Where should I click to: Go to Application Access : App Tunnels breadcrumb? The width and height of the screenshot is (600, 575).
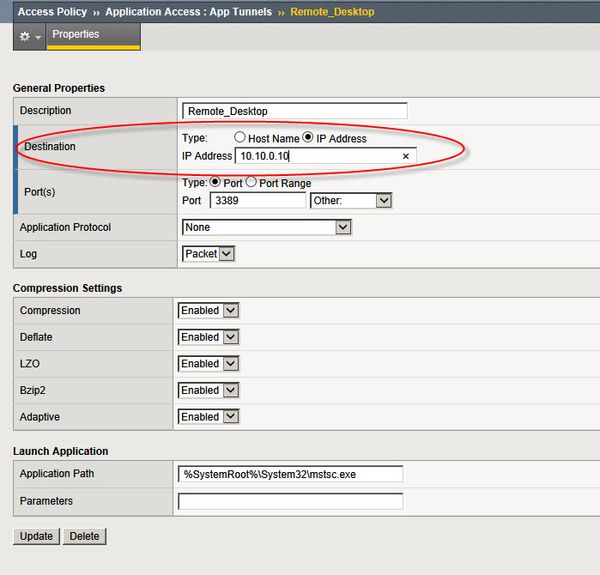point(186,11)
